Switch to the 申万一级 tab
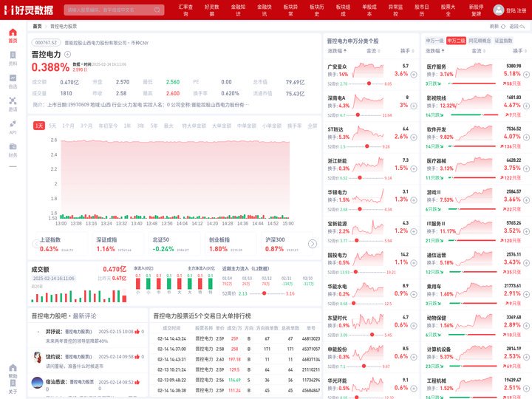The image size is (532, 399). pyautogui.click(x=434, y=41)
